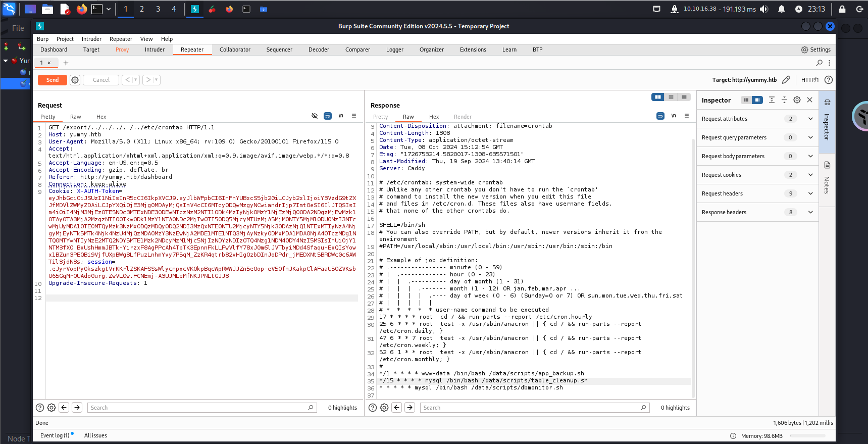Click the orange Send button
Image resolution: width=868 pixels, height=444 pixels.
coord(53,80)
